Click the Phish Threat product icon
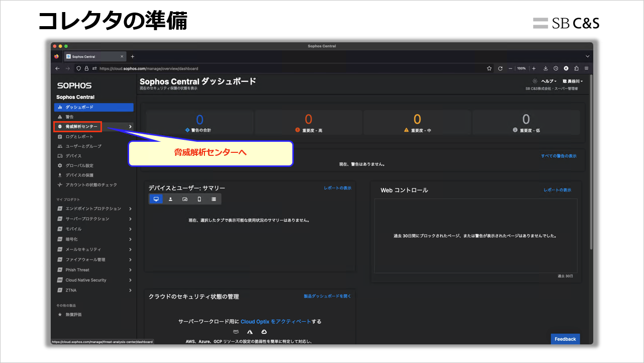This screenshot has height=363, width=644. tap(60, 270)
